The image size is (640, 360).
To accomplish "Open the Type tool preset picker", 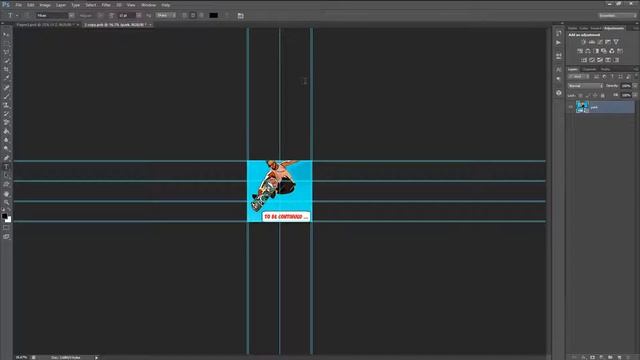I will [x=12, y=16].
